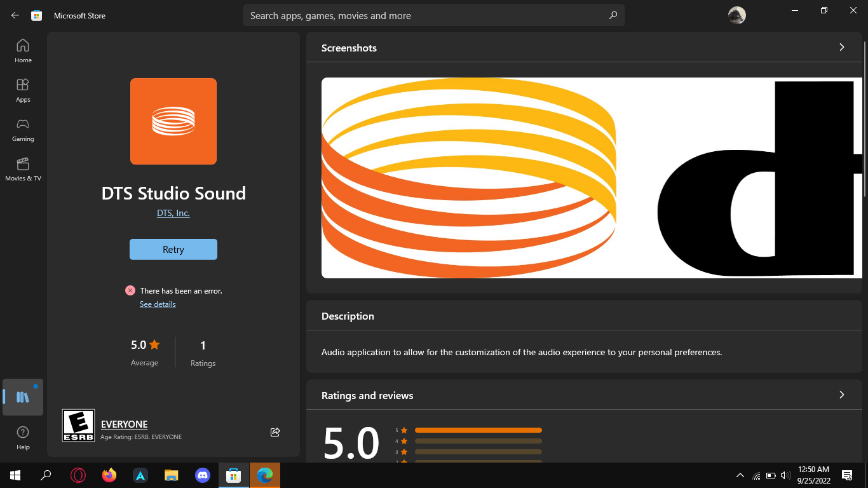Click the Ratings and reviews heading
868x488 pixels.
point(367,395)
